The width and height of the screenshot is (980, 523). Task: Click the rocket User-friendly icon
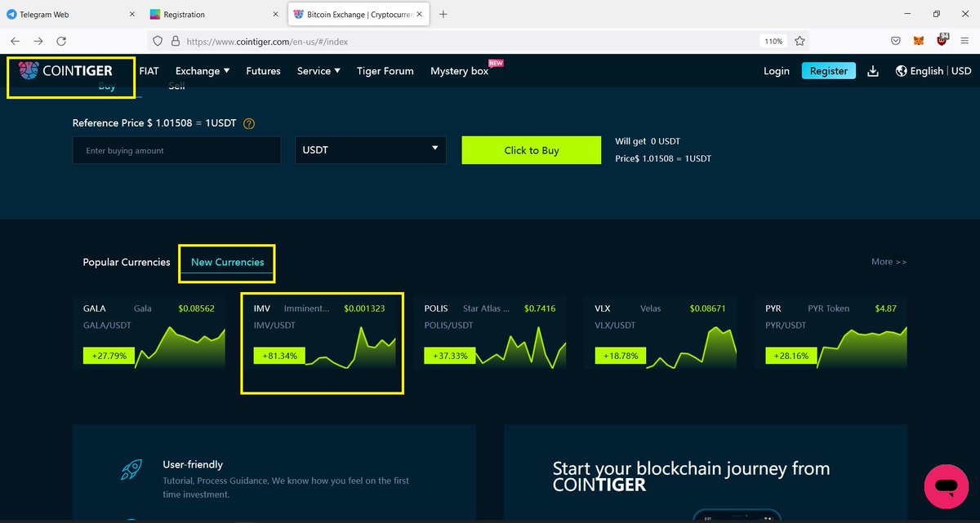[131, 469]
